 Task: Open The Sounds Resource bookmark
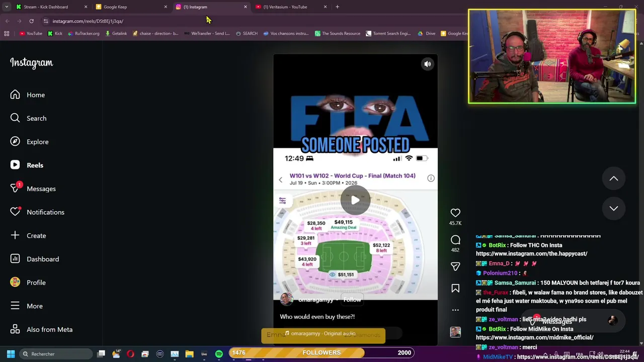338,34
